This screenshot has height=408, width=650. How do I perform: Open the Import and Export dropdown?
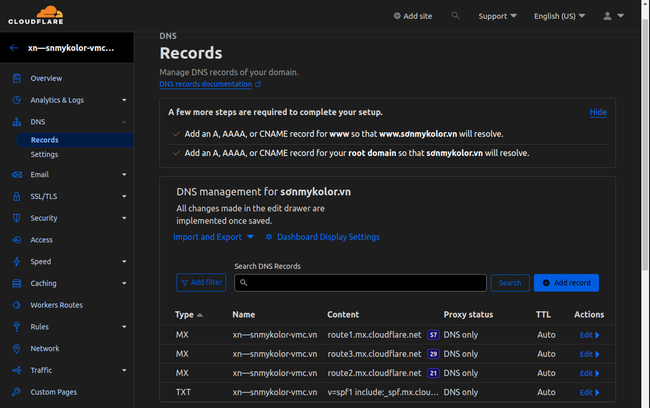click(213, 237)
